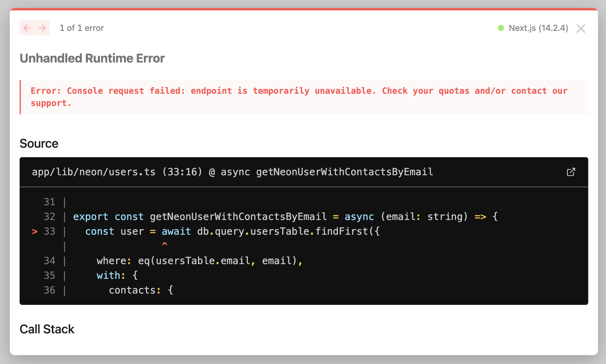Click the red caret under await
The width and height of the screenshot is (606, 364).
coord(165,244)
